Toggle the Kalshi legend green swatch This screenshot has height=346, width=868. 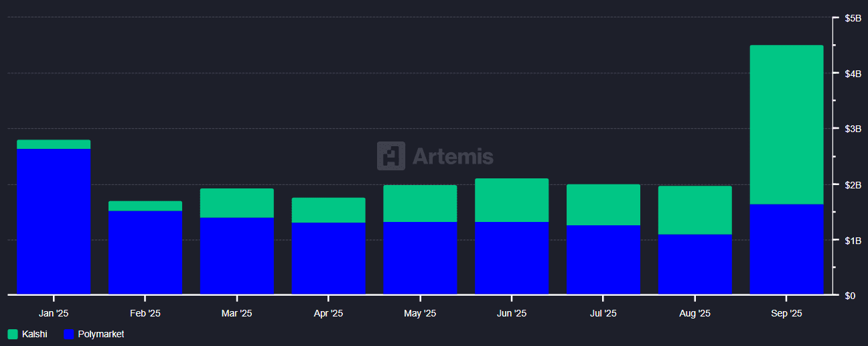13,334
